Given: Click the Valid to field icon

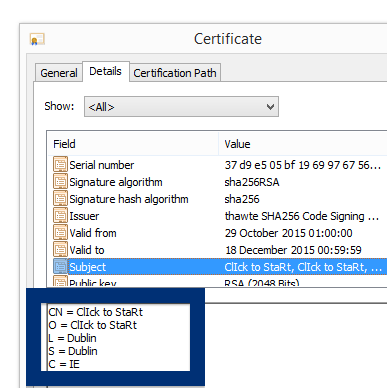Looking at the screenshot, I should point(60,249).
